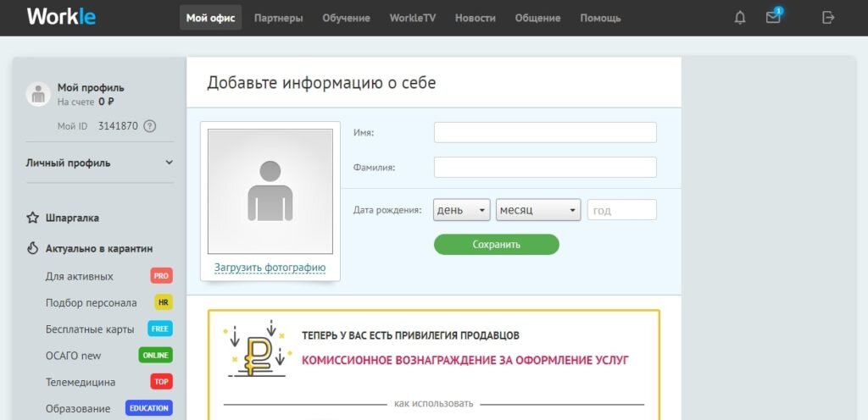Click the profile photo placeholder

pyautogui.click(x=270, y=191)
